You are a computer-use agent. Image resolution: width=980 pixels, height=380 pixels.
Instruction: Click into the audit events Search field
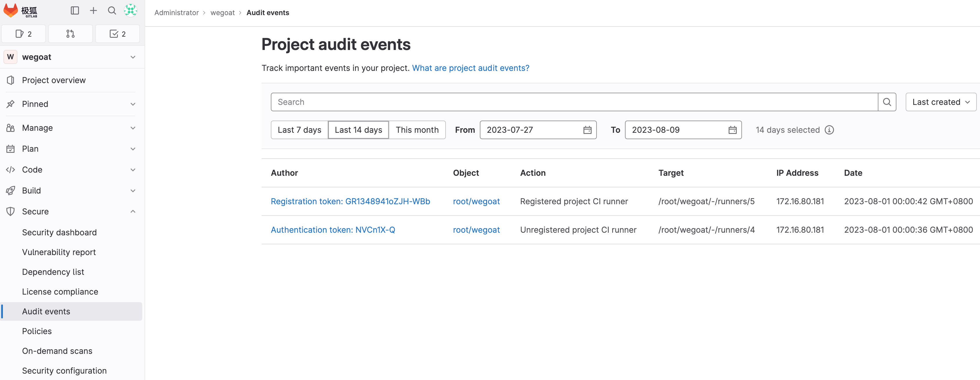(x=574, y=102)
